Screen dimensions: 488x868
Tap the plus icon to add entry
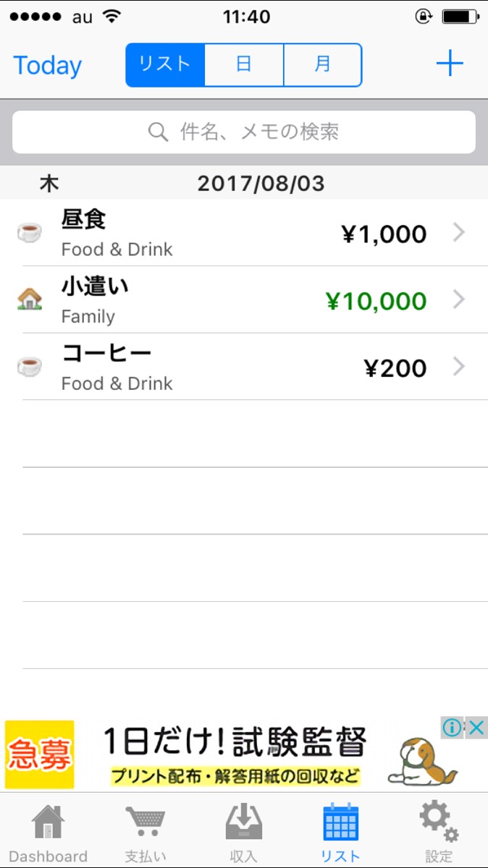(449, 65)
